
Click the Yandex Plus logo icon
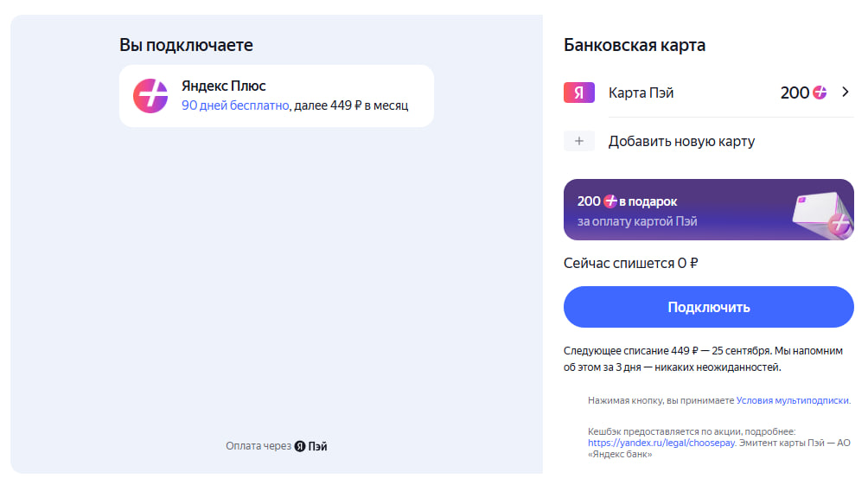pos(150,96)
